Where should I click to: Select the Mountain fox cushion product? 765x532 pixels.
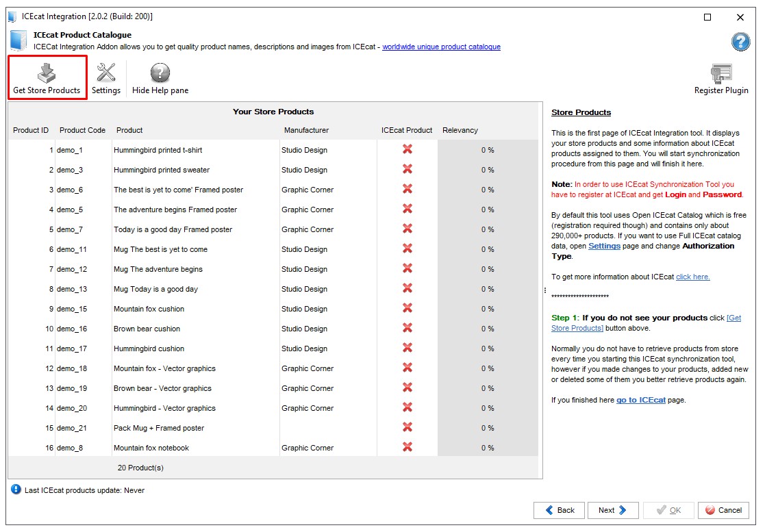[149, 309]
